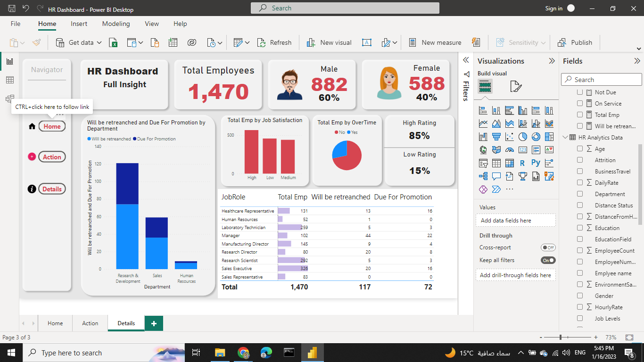The height and width of the screenshot is (362, 644).
Task: Select the Funnel chart visual icon
Action: pyautogui.click(x=496, y=137)
